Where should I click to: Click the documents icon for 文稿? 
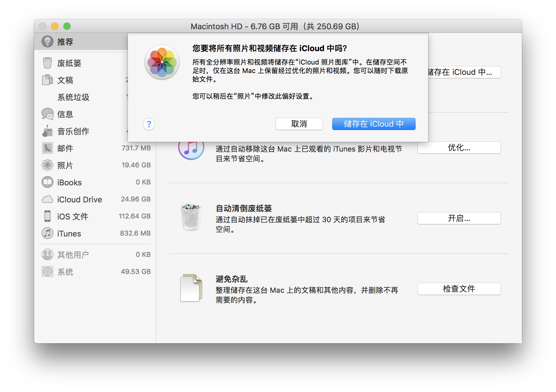47,80
